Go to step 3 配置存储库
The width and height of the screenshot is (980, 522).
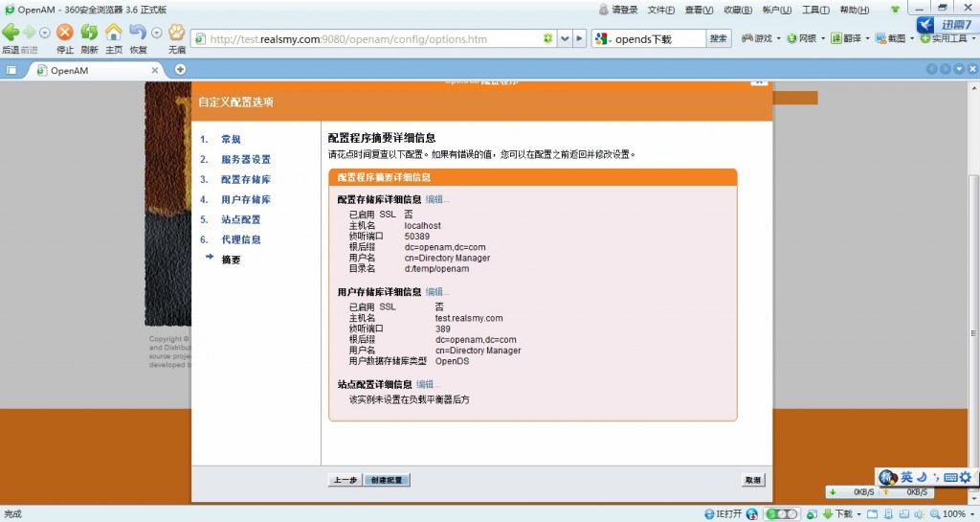click(x=246, y=179)
